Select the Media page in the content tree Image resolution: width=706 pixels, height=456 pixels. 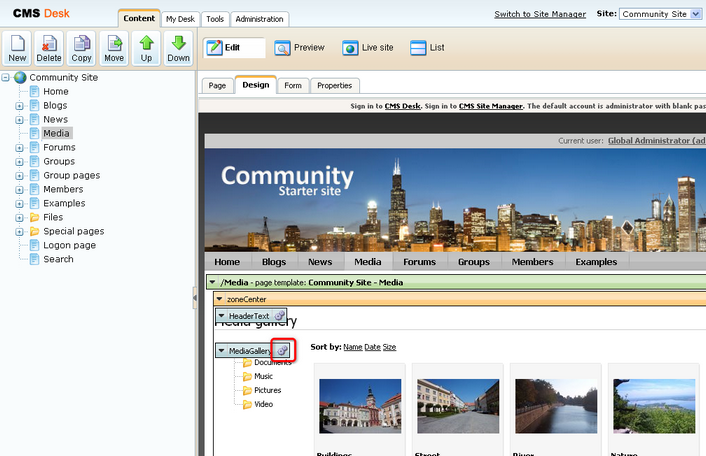[57, 134]
